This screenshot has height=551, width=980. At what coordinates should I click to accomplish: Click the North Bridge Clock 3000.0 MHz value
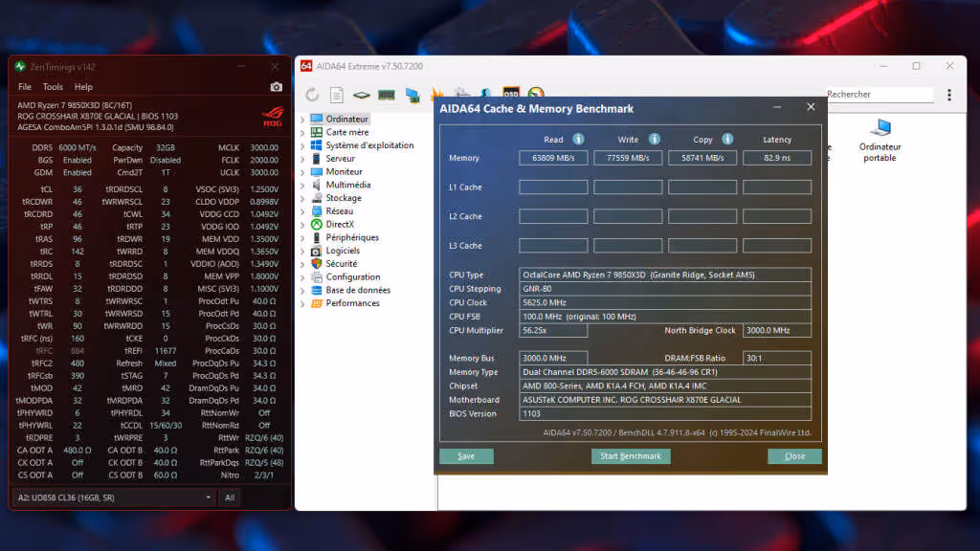[777, 330]
